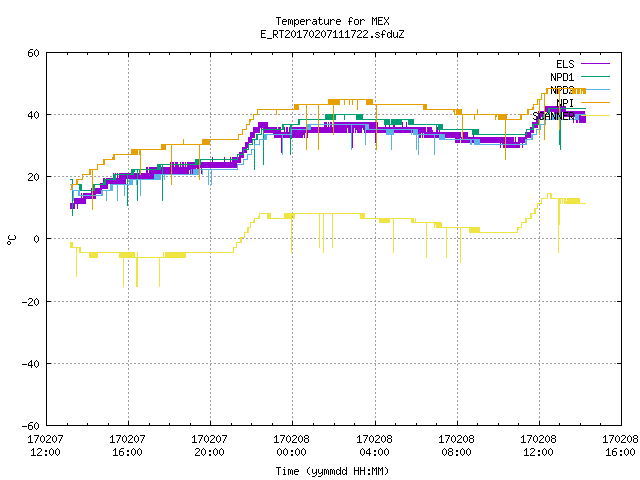Click the y-axis label 0
This screenshot has width=640, height=480.
click(36, 239)
